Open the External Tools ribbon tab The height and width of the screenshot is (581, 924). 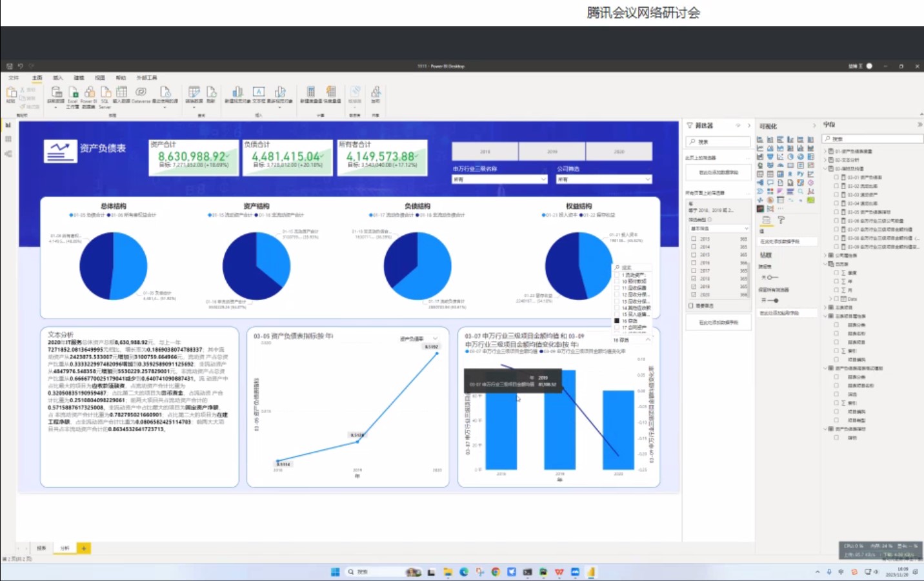pos(146,77)
